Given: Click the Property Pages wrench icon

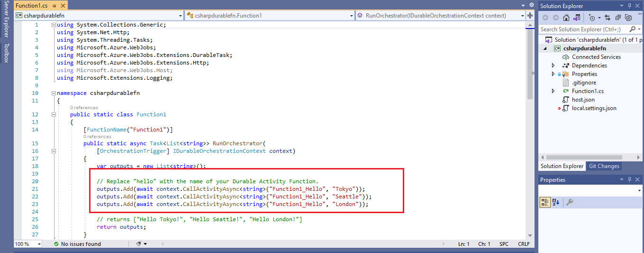Looking at the screenshot, I should point(570,202).
